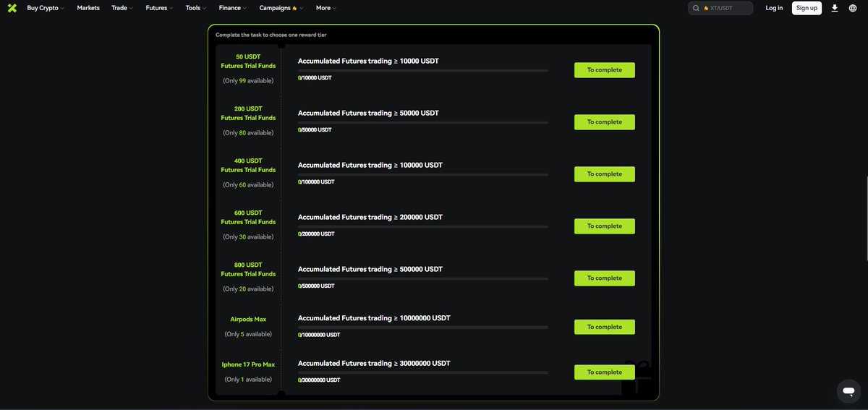Click To complete for 100000 USDT task

coord(605,174)
